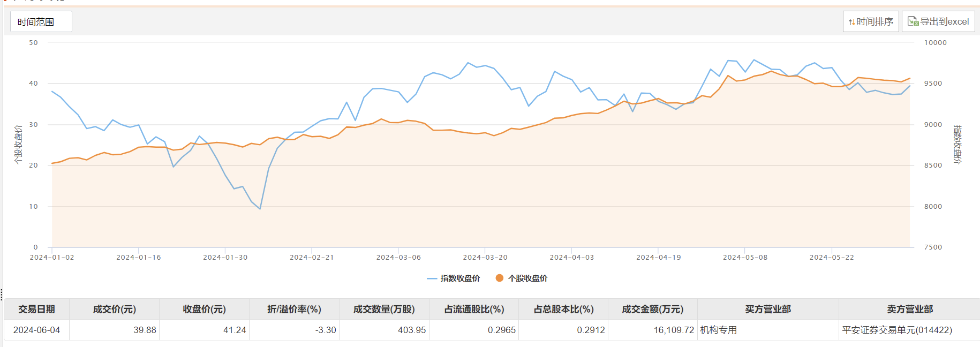Click the 卖方营业部 column header
The width and height of the screenshot is (980, 347).
[909, 310]
